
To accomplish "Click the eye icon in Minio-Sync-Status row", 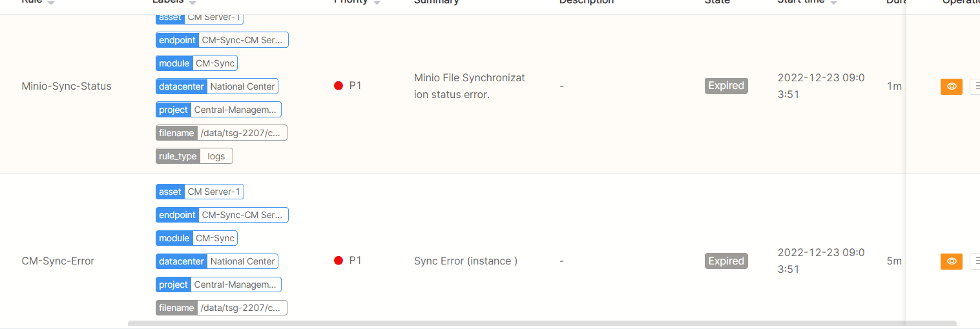I will point(951,86).
